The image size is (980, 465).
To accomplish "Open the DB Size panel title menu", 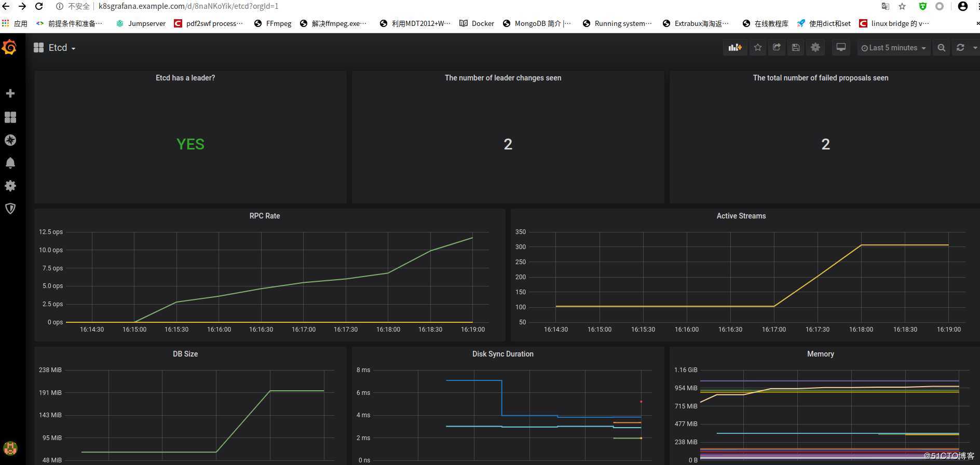I will click(185, 354).
